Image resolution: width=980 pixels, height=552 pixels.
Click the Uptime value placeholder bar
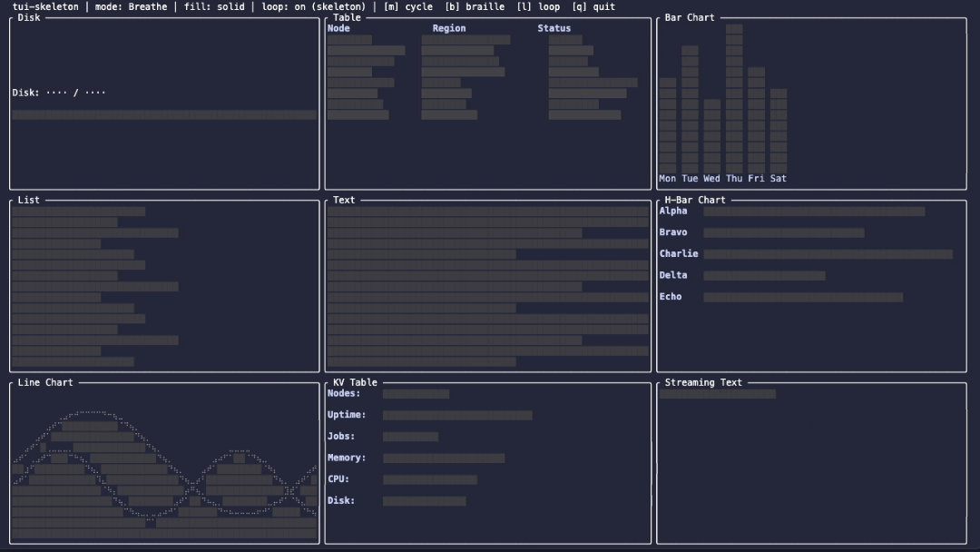457,416
